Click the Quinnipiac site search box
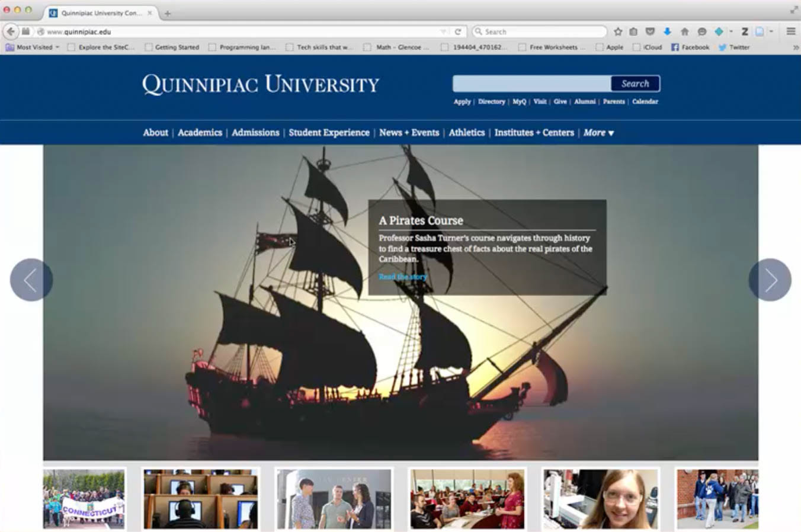 tap(532, 84)
